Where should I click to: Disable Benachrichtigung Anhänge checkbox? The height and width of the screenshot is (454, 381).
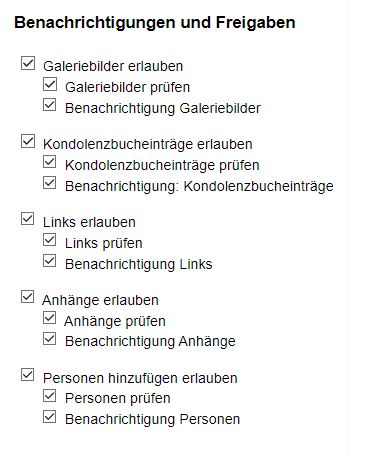50,339
